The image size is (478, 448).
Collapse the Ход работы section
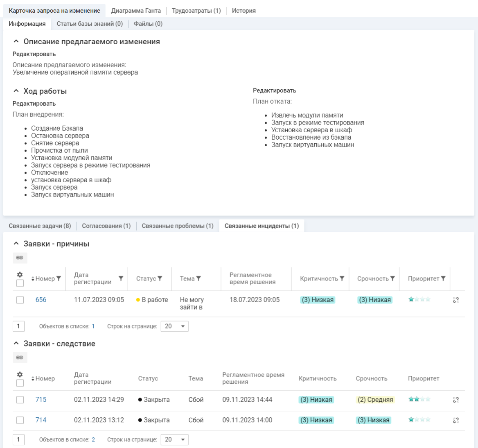pos(16,91)
